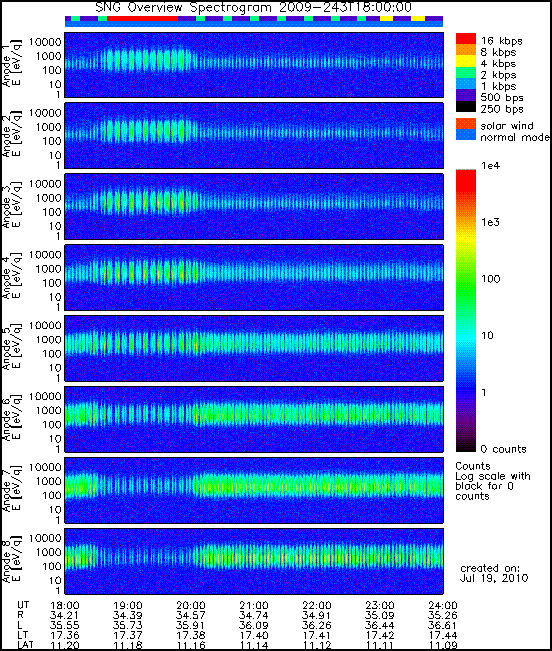Image resolution: width=552 pixels, height=651 pixels.
Task: Click the red 16 kbps telemetry bar segment
Action: tap(142, 19)
